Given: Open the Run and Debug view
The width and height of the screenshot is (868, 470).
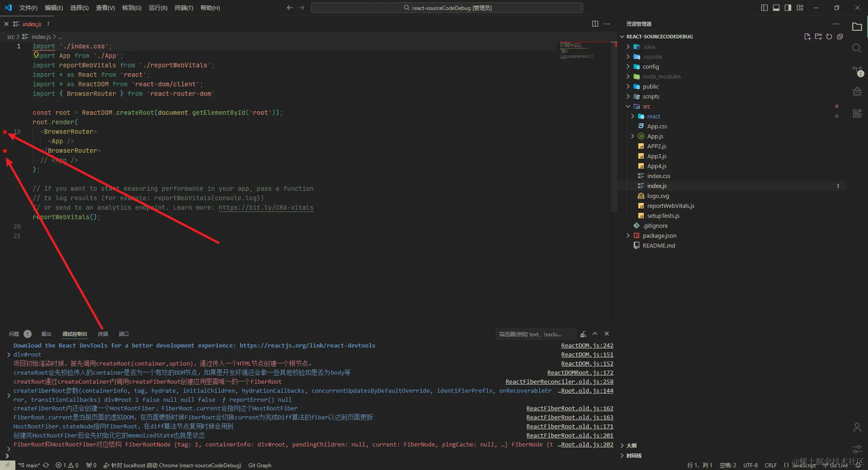Looking at the screenshot, I should (857, 92).
